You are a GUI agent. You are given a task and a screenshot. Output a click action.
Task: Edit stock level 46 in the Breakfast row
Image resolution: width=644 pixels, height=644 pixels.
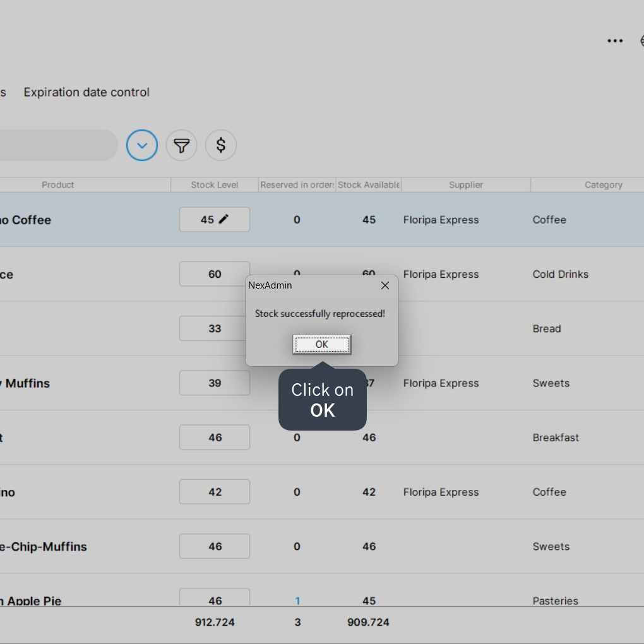pyautogui.click(x=215, y=438)
